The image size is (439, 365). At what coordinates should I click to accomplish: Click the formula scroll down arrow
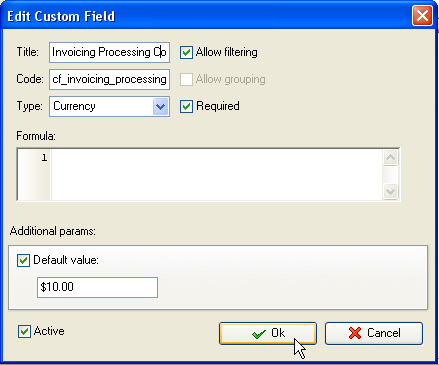391,191
